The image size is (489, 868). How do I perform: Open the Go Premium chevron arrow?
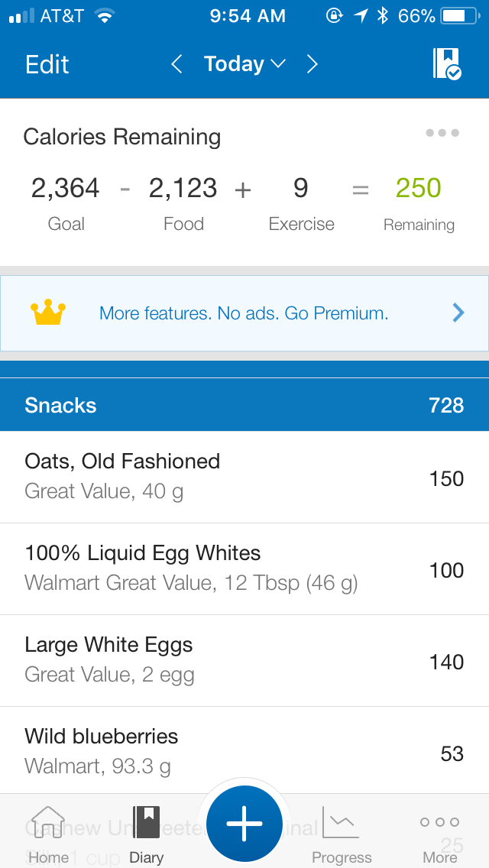[458, 313]
